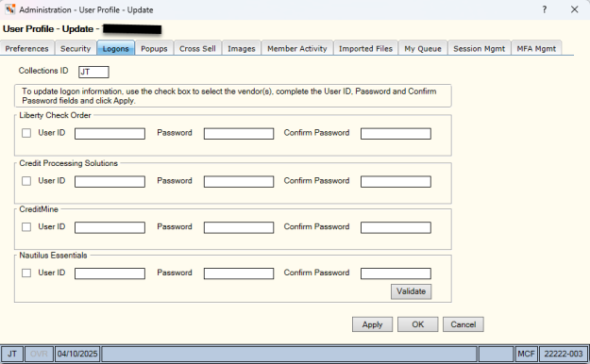590x364 pixels.
Task: Click the Cancel button
Action: [x=464, y=324]
